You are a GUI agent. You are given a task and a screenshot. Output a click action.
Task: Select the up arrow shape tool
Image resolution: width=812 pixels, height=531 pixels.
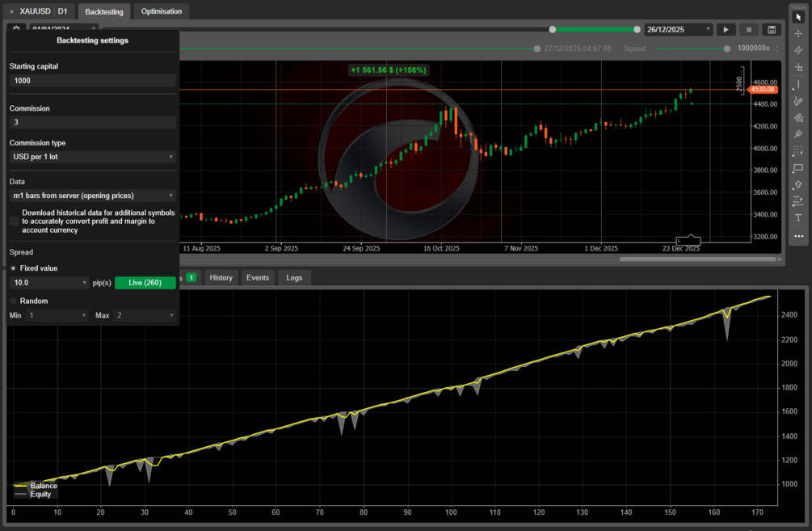point(798,184)
